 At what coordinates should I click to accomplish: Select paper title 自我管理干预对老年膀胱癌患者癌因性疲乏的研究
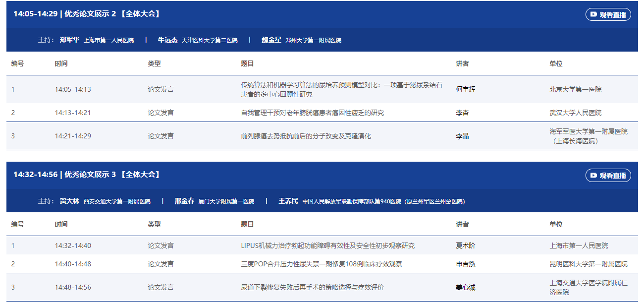pos(312,113)
